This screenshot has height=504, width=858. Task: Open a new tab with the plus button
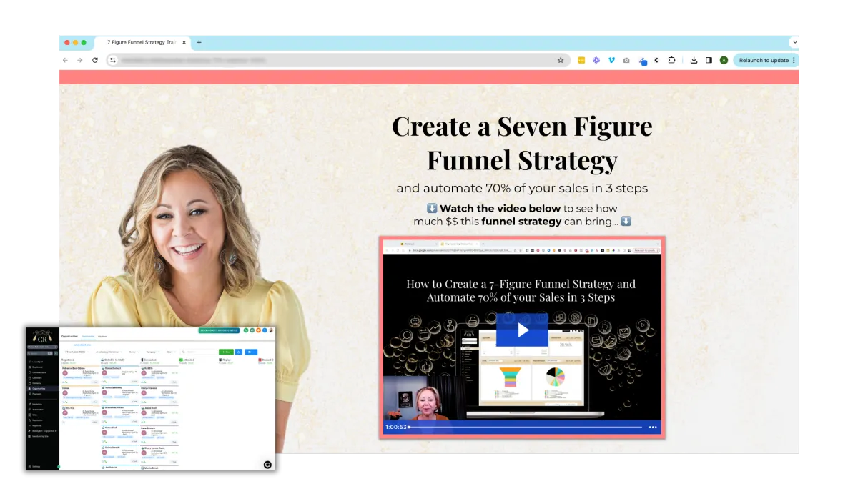(x=199, y=42)
